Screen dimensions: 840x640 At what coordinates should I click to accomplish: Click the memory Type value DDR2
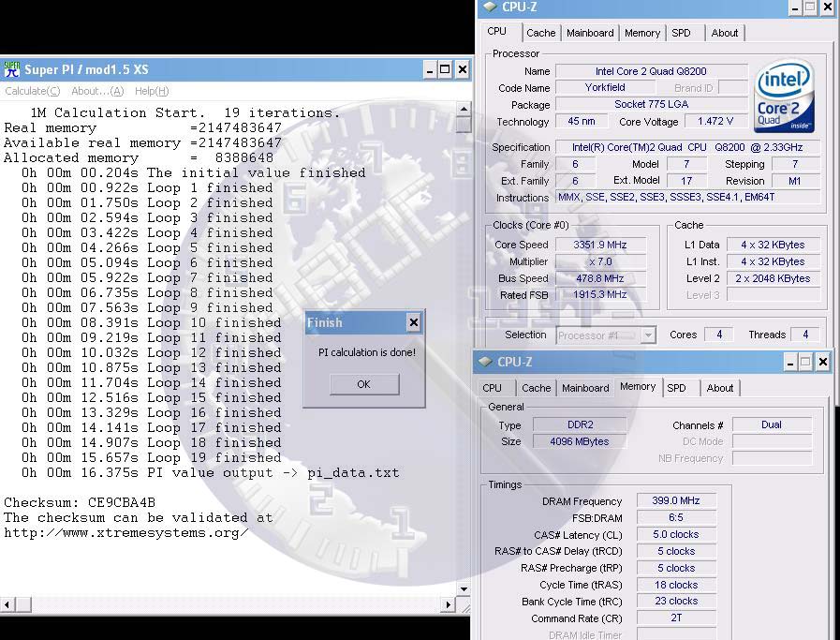(x=580, y=424)
